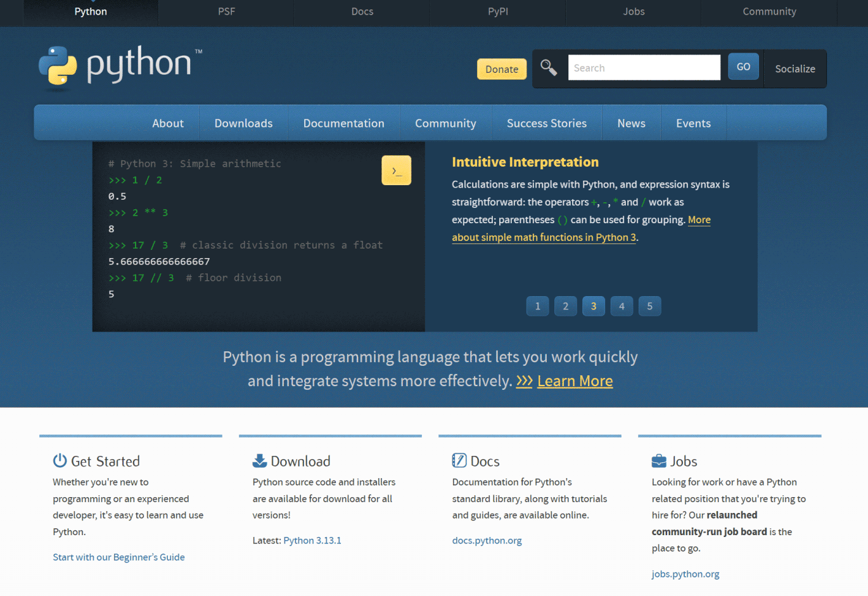
Task: Follow the Learn More link
Action: pyautogui.click(x=575, y=381)
